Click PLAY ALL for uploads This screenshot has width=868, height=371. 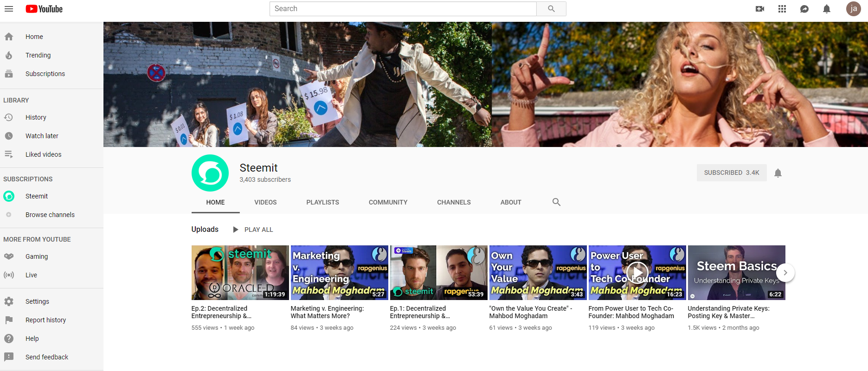253,230
